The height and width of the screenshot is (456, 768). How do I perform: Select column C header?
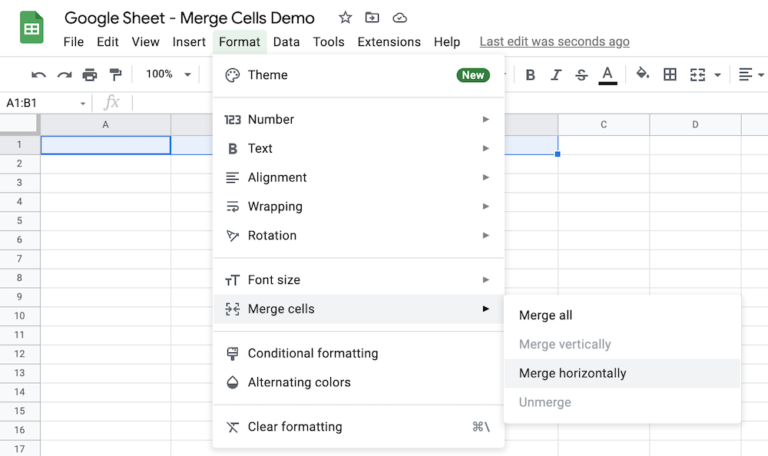coord(603,125)
